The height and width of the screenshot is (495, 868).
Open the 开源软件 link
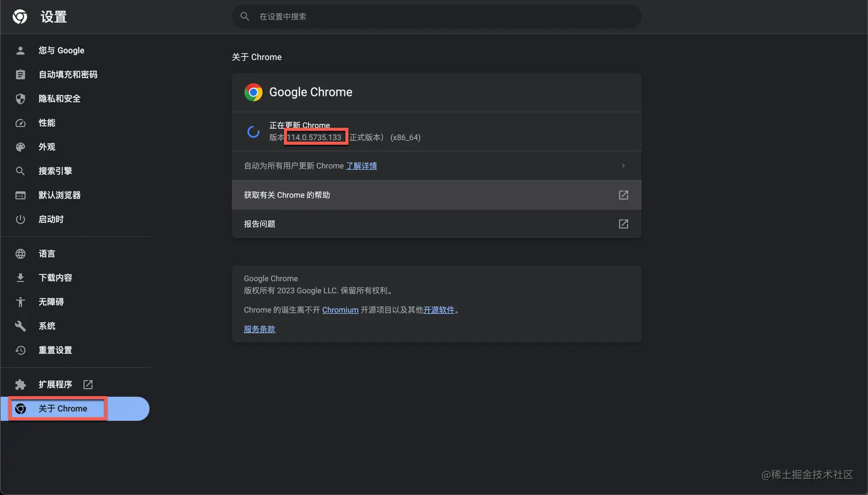(x=439, y=310)
